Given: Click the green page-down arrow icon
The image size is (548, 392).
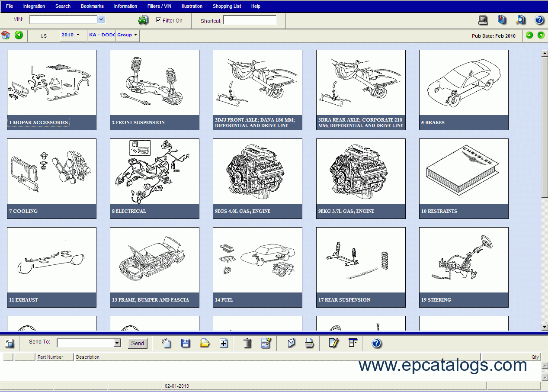Looking at the screenshot, I should (541, 35).
